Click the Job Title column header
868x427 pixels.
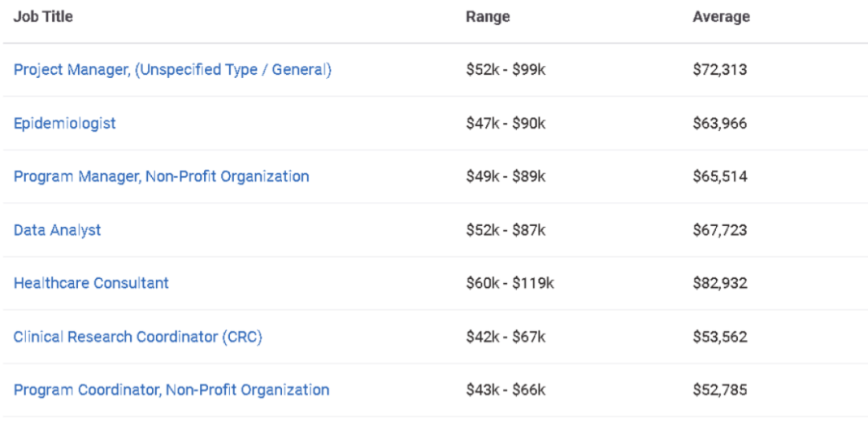[43, 17]
